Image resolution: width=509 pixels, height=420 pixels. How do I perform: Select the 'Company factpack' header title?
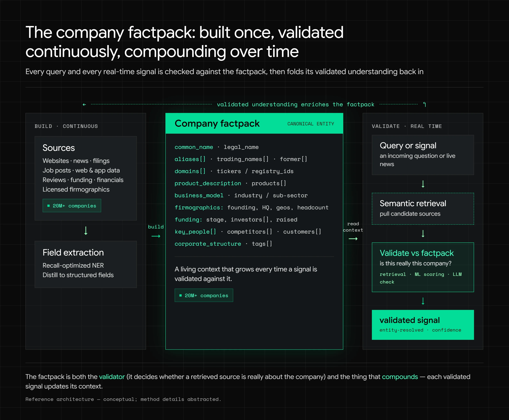click(x=217, y=123)
